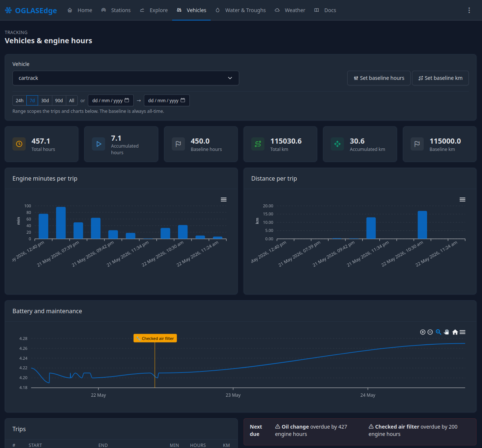This screenshot has height=448, width=482.
Task: Zoom out on battery chart
Action: tap(430, 332)
